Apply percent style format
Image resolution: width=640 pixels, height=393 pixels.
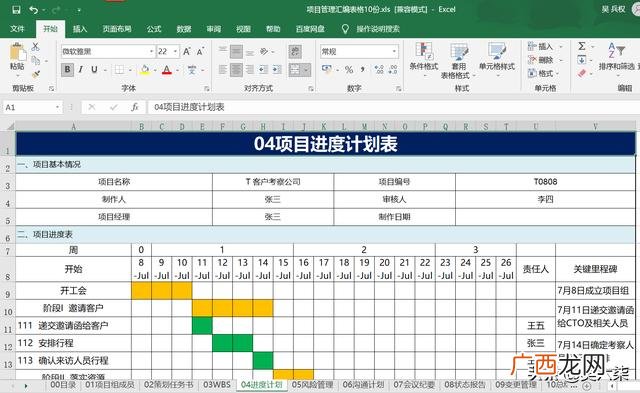coord(349,70)
